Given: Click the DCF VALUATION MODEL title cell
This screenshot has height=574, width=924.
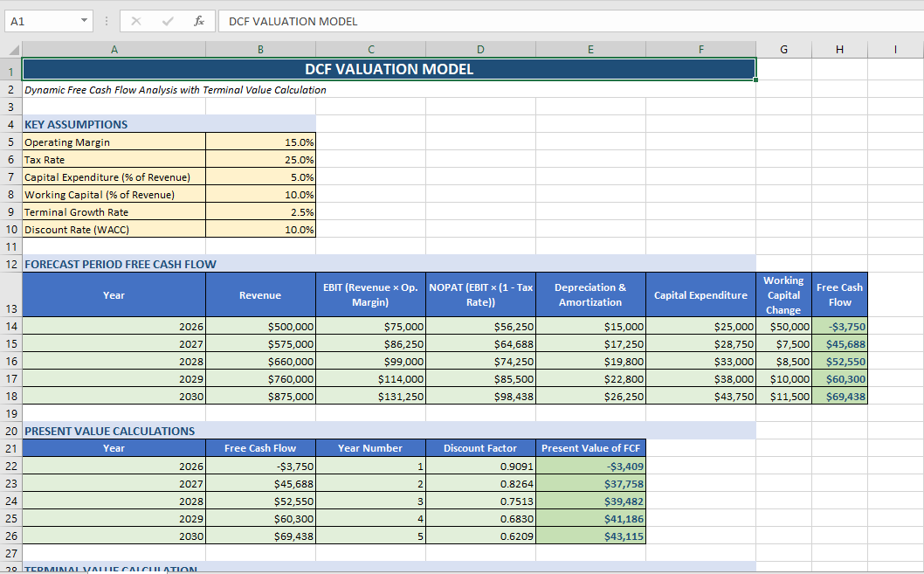Looking at the screenshot, I should click(x=389, y=68).
